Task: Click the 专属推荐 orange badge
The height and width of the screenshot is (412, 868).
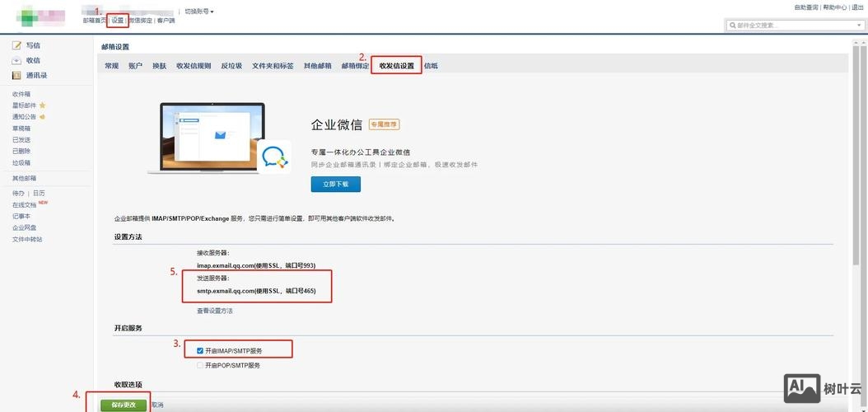Action: 385,124
